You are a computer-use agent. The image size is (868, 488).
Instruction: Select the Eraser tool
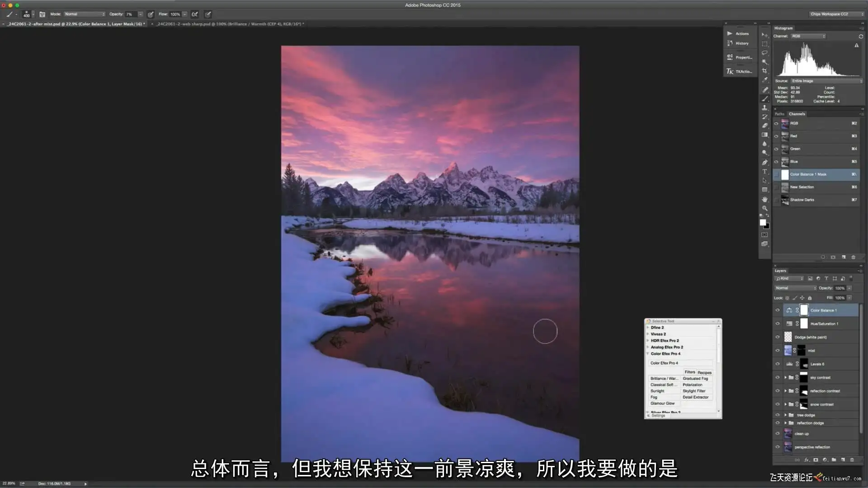click(764, 126)
